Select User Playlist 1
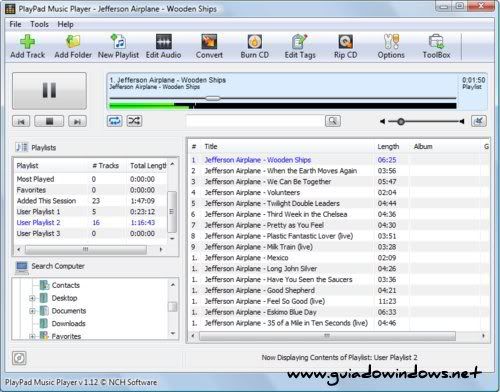This screenshot has width=500, height=392. click(90, 212)
